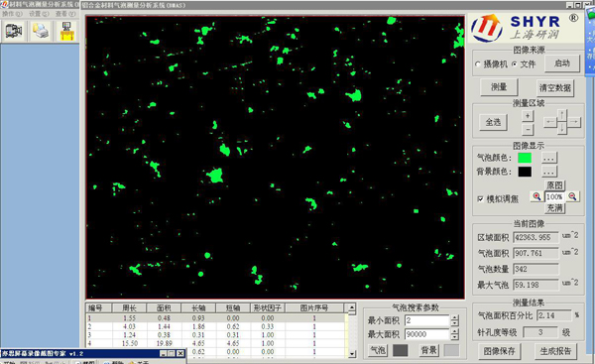Click the 测量 button

(499, 87)
